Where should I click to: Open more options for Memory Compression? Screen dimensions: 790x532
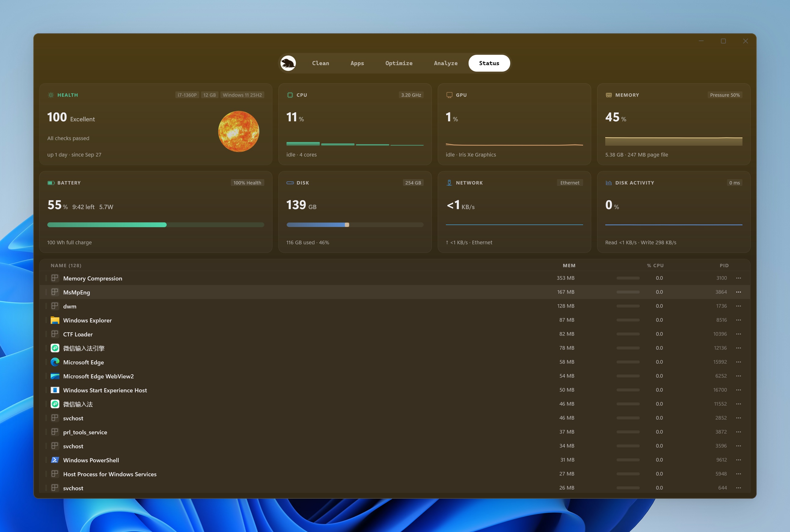tap(738, 278)
